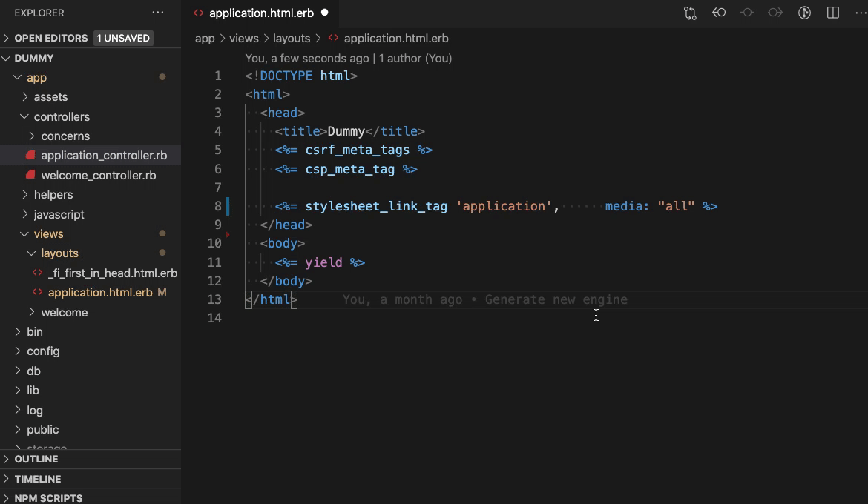Click the GitBlame annotation 'Generate new engine'

556,299
